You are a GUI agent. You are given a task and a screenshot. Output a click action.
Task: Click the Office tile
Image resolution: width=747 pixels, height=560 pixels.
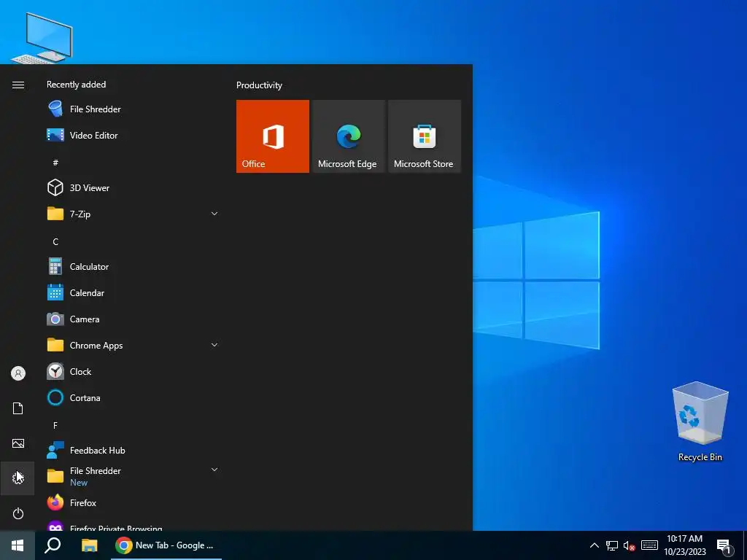click(273, 136)
